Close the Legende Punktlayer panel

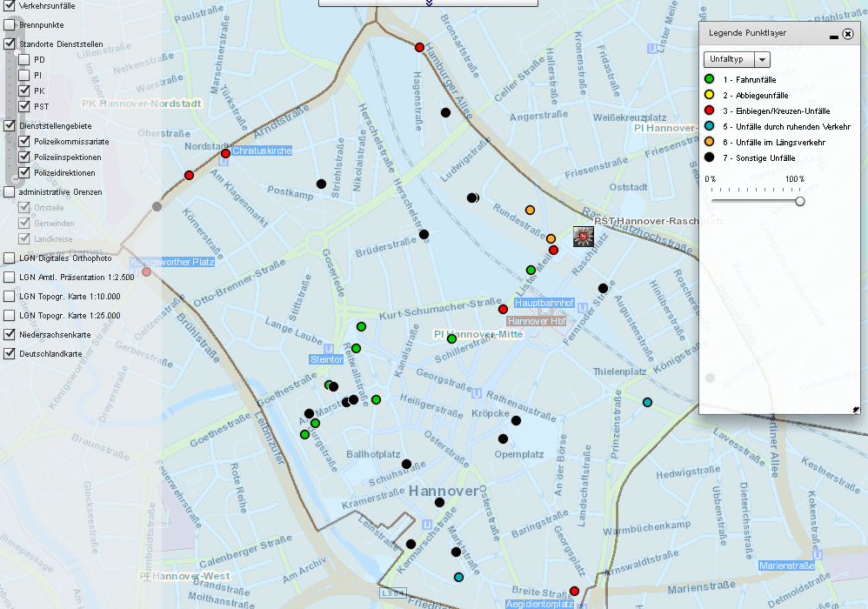point(848,34)
